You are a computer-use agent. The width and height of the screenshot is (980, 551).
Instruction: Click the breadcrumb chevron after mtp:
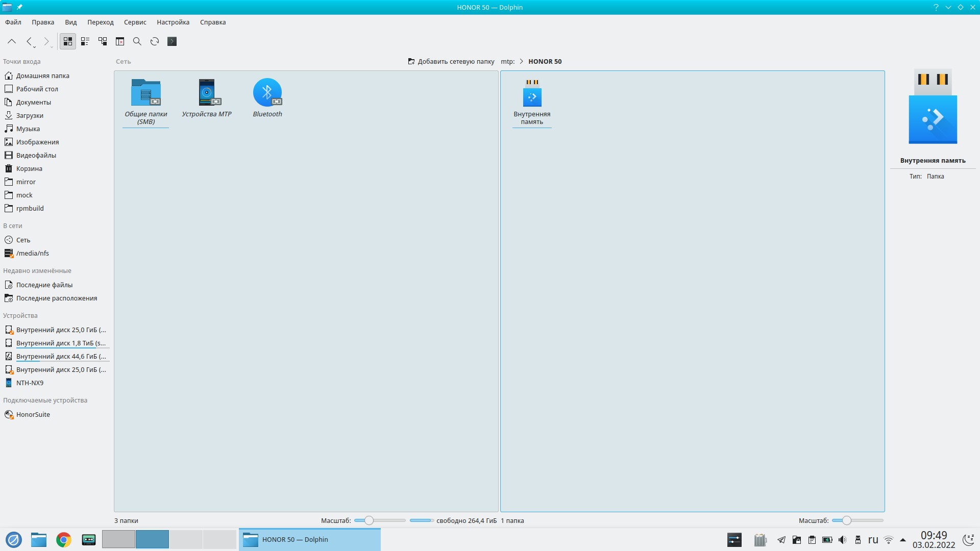tap(521, 61)
